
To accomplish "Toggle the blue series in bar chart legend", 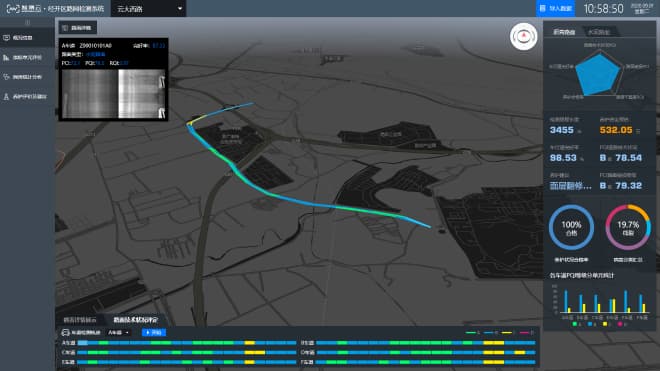I will click(x=590, y=324).
